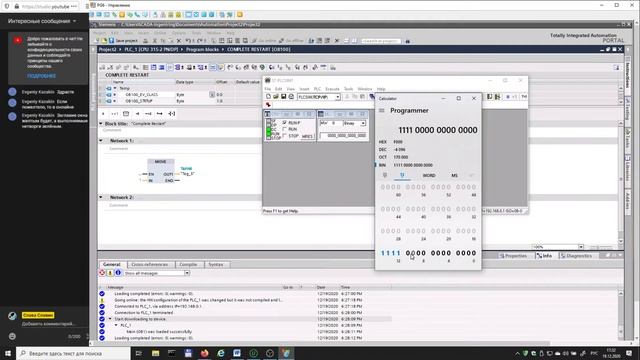Toggle RUN checkbox in PLCSIM CPU panel
The height and width of the screenshot is (360, 640).
pyautogui.click(x=285, y=129)
